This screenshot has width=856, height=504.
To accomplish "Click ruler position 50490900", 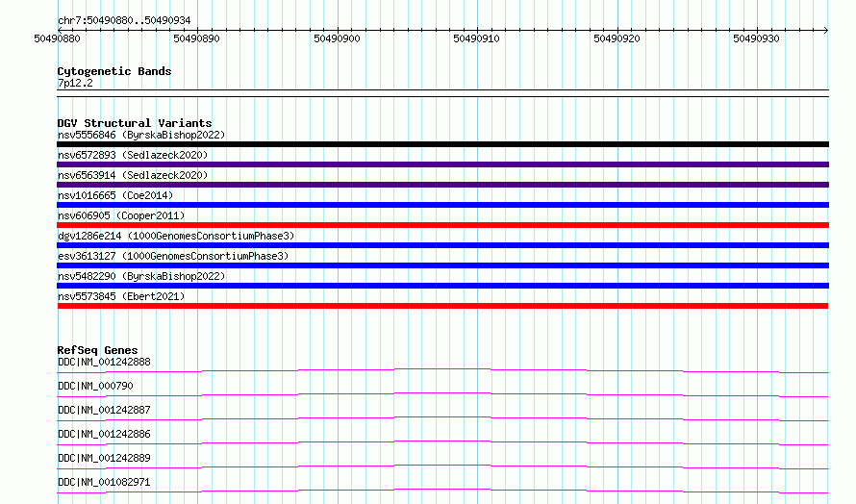I will coord(337,38).
